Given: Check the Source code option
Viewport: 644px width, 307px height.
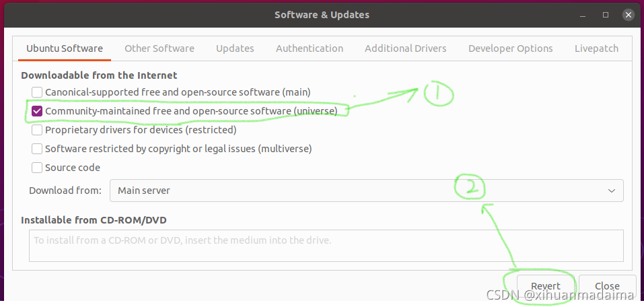Looking at the screenshot, I should (x=37, y=168).
